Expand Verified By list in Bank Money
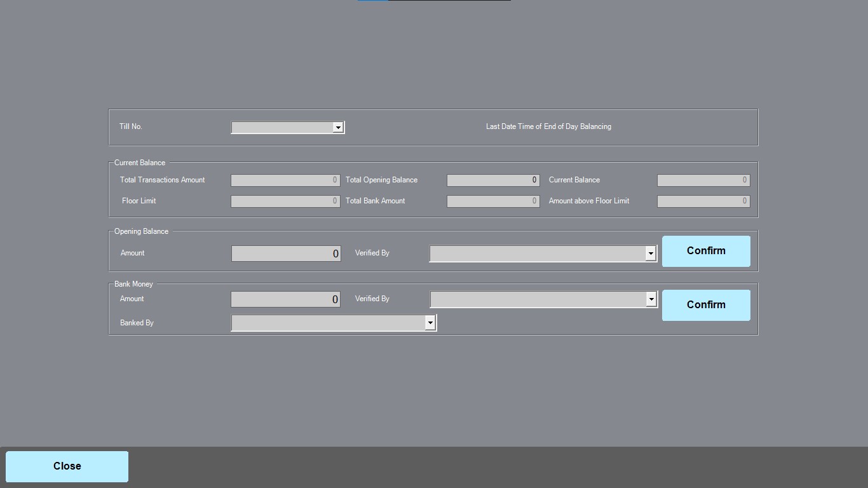The image size is (868, 488). tap(651, 299)
